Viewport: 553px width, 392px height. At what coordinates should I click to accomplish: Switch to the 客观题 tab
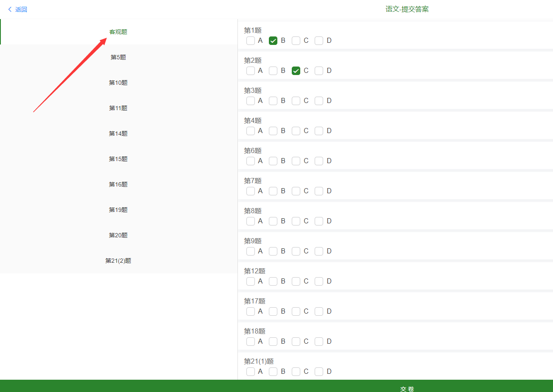click(118, 32)
